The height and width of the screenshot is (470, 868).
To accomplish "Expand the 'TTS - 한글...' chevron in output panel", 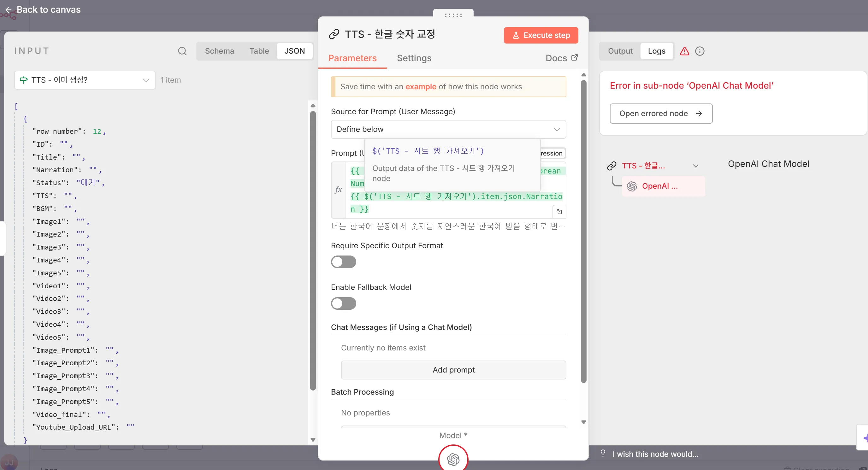I will [x=696, y=165].
